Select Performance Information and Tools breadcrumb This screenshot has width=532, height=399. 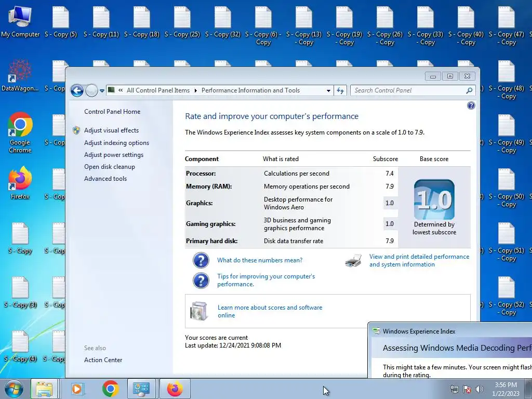(251, 90)
